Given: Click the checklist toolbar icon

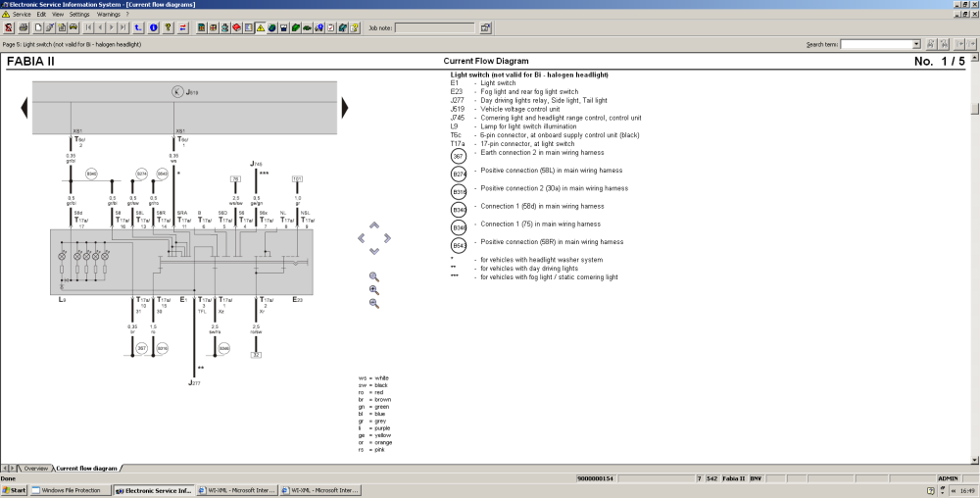Looking at the screenshot, I should point(331,27).
